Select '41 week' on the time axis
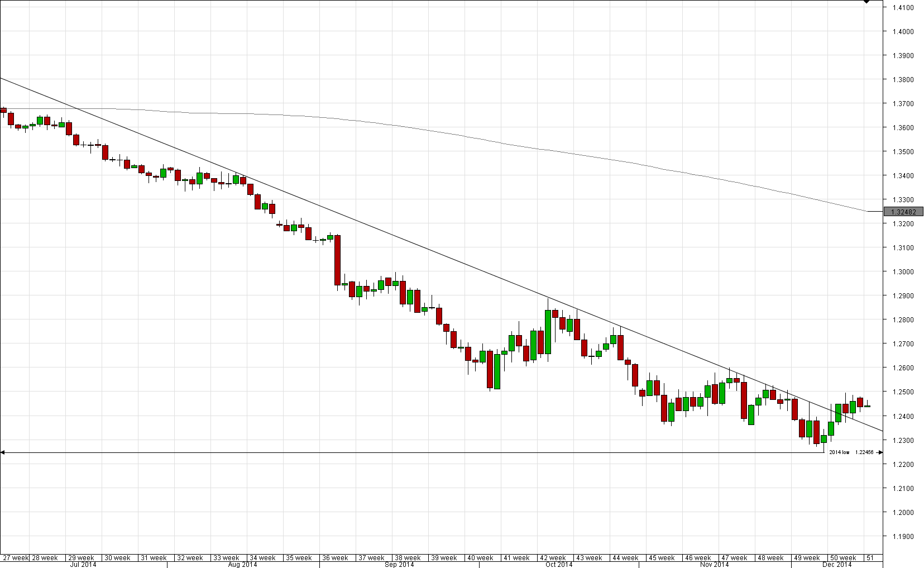Viewport: 924px width, 568px height. point(516,557)
